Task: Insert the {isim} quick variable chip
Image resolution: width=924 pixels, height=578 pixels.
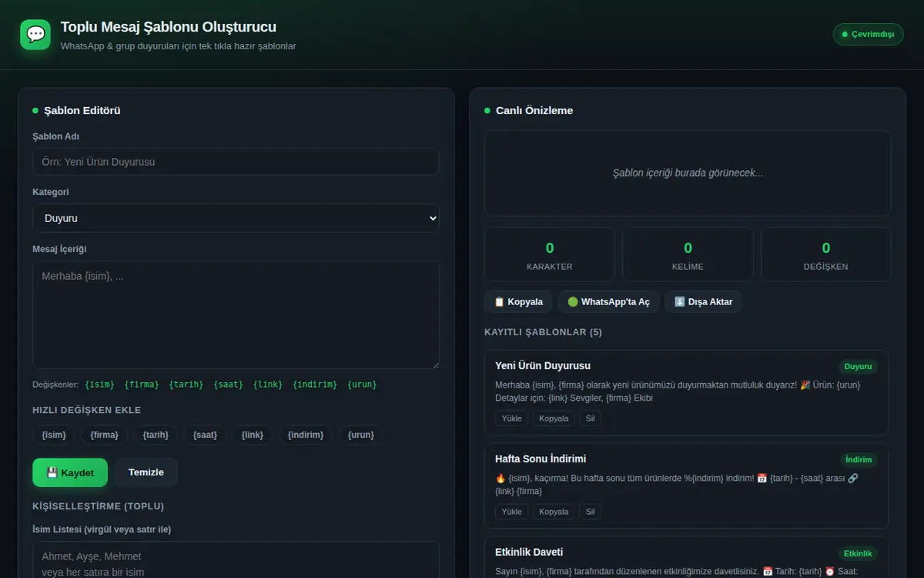Action: point(54,435)
